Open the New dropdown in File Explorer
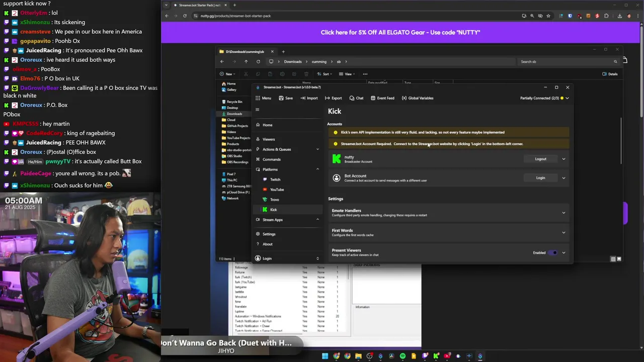 tap(227, 74)
